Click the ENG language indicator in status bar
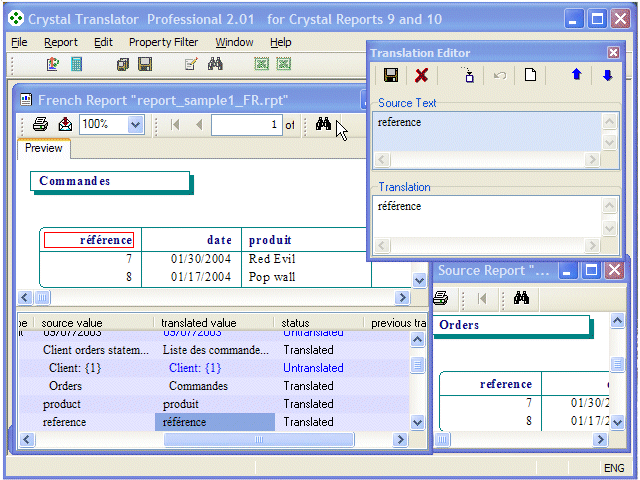Image resolution: width=640 pixels, height=480 pixels. [x=614, y=468]
